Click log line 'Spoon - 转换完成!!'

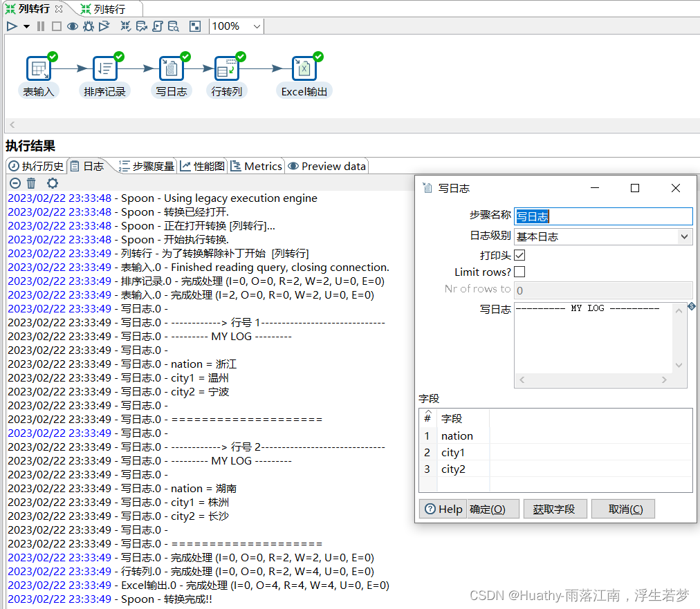click(x=167, y=599)
